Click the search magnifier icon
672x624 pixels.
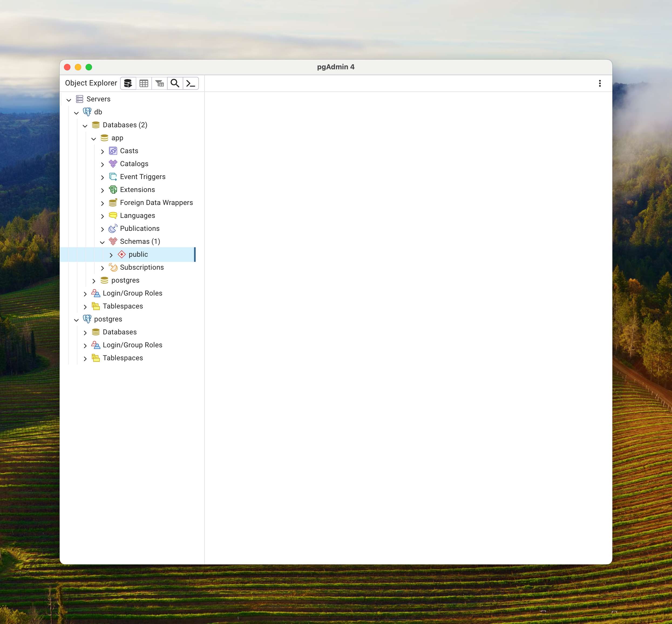175,83
